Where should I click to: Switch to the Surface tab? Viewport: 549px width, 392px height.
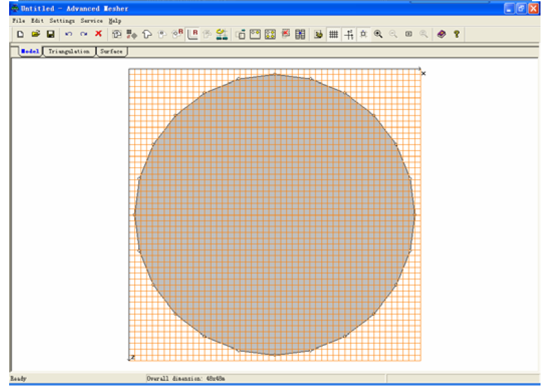111,51
